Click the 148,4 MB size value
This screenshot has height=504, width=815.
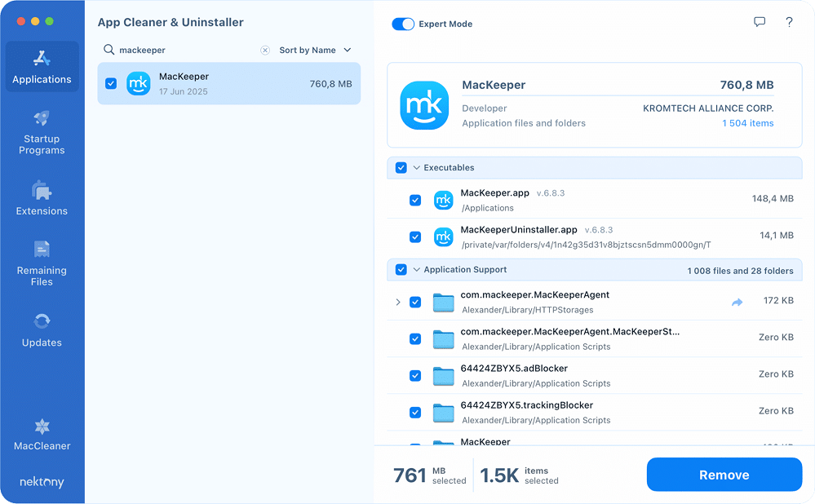pyautogui.click(x=773, y=198)
